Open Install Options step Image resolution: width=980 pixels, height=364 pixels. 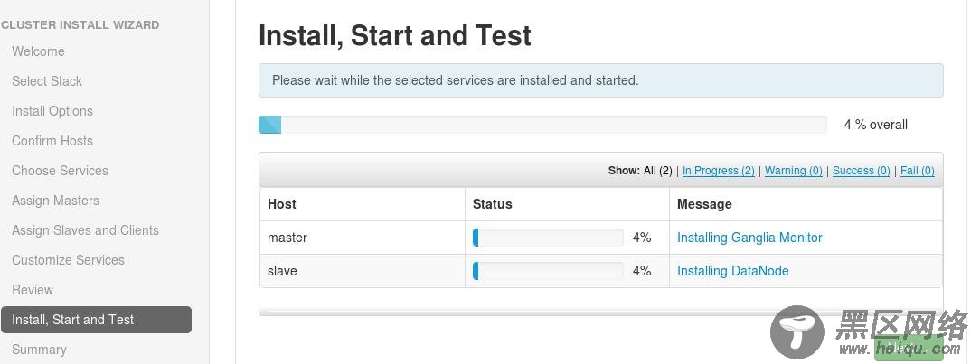pyautogui.click(x=52, y=111)
